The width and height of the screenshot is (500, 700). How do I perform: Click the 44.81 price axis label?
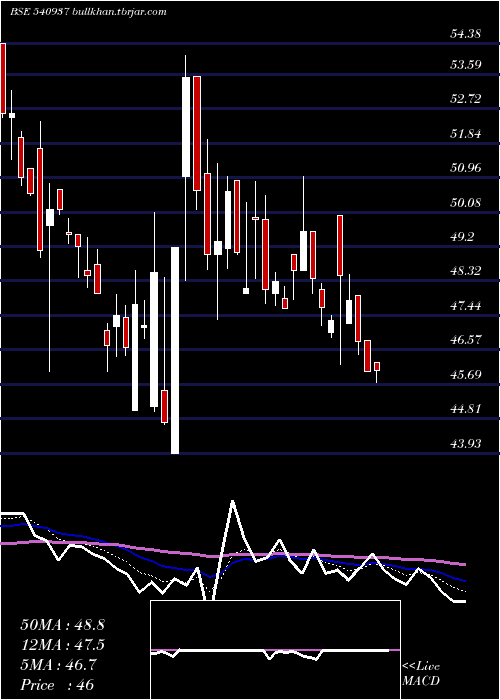[466, 408]
